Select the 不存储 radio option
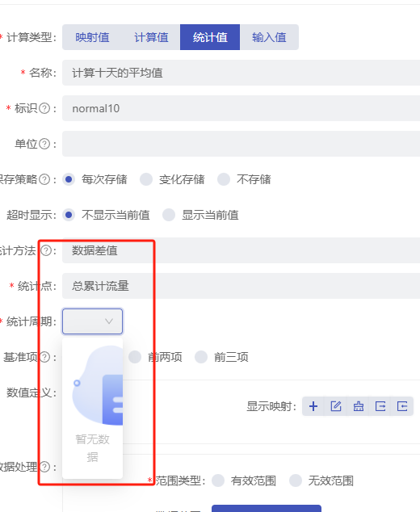 pyautogui.click(x=224, y=179)
